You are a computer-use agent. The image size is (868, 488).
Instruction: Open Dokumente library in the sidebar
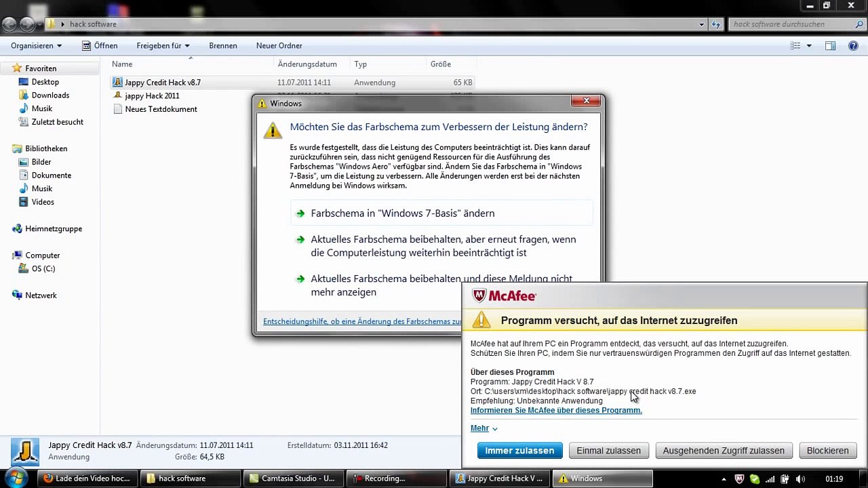point(52,176)
